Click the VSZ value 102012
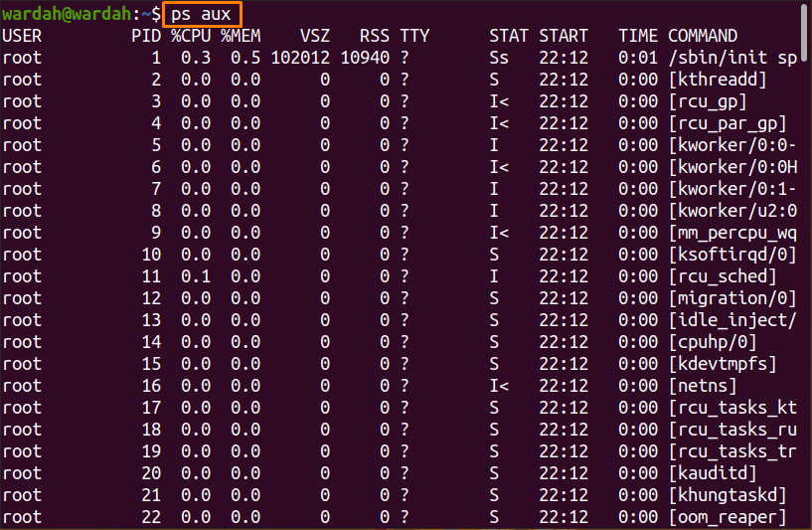The width and height of the screenshot is (812, 530). tap(300, 58)
